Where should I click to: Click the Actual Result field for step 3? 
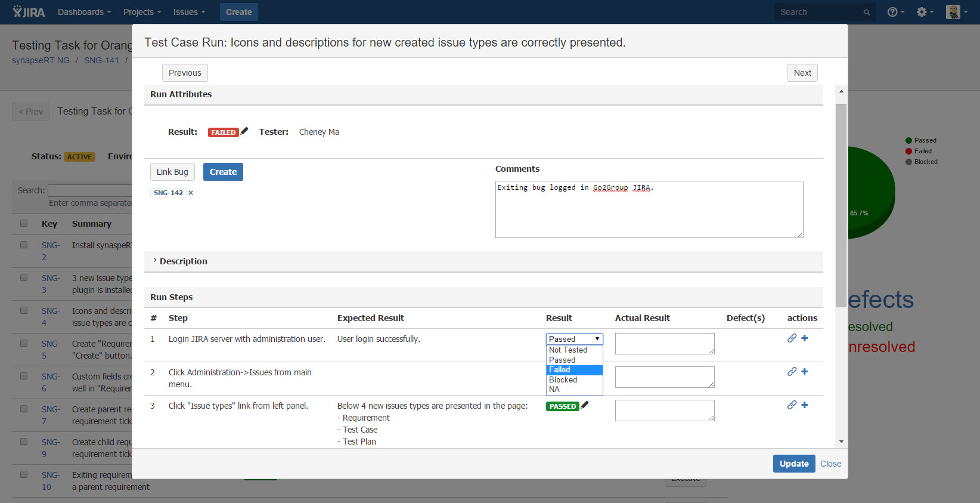665,411
